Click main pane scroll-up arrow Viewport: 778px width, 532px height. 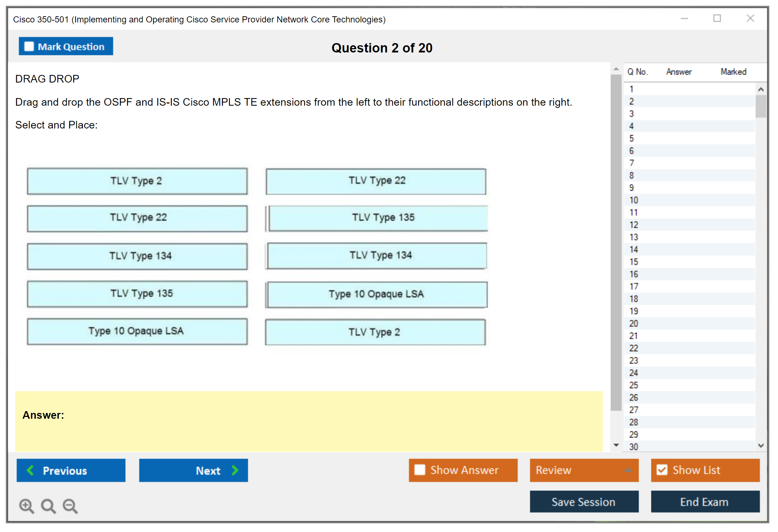pos(616,69)
